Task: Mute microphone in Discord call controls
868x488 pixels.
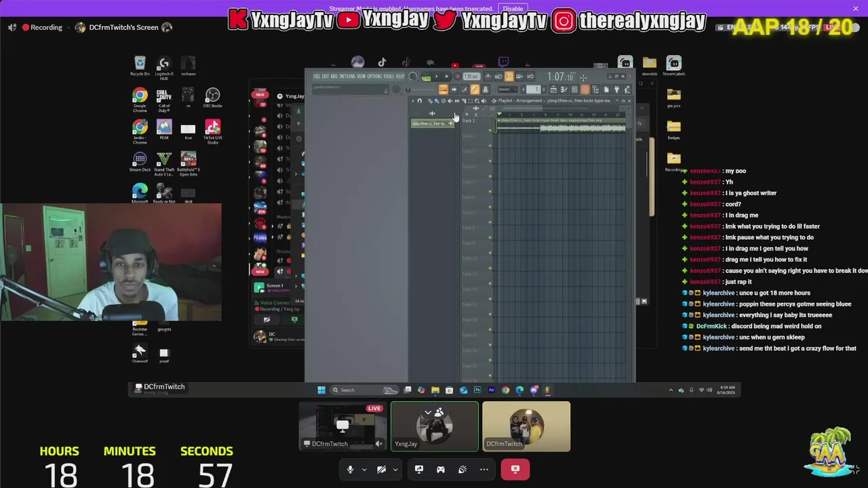Action: pyautogui.click(x=350, y=469)
